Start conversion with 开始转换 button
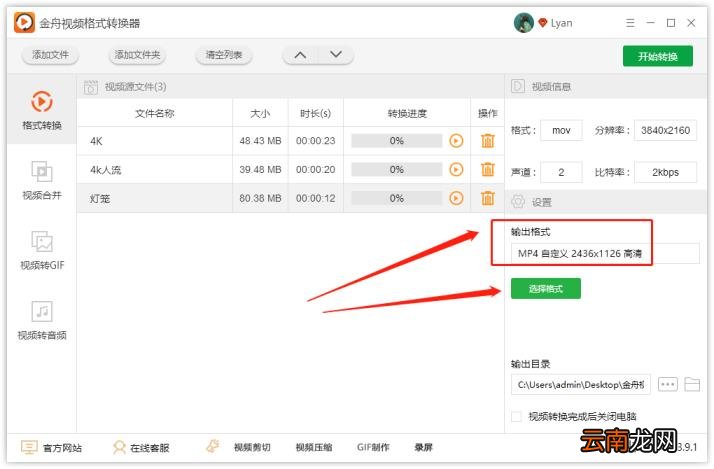Viewport: 714px width, 469px height. click(x=658, y=56)
